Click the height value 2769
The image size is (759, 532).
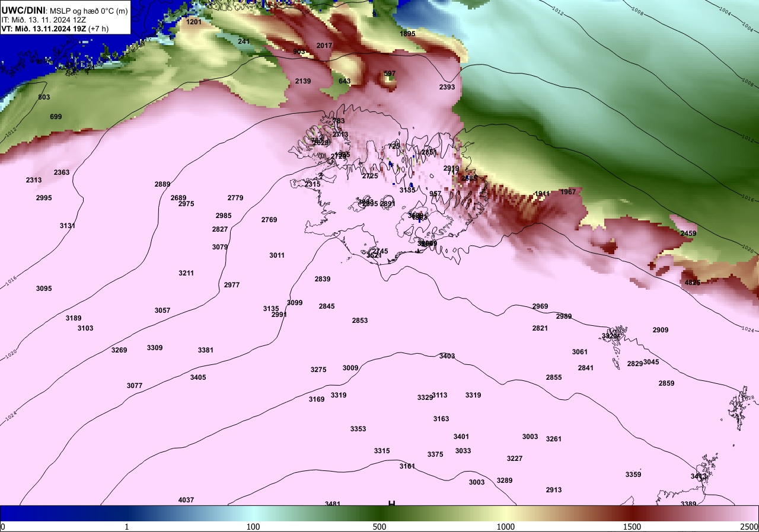pos(269,220)
